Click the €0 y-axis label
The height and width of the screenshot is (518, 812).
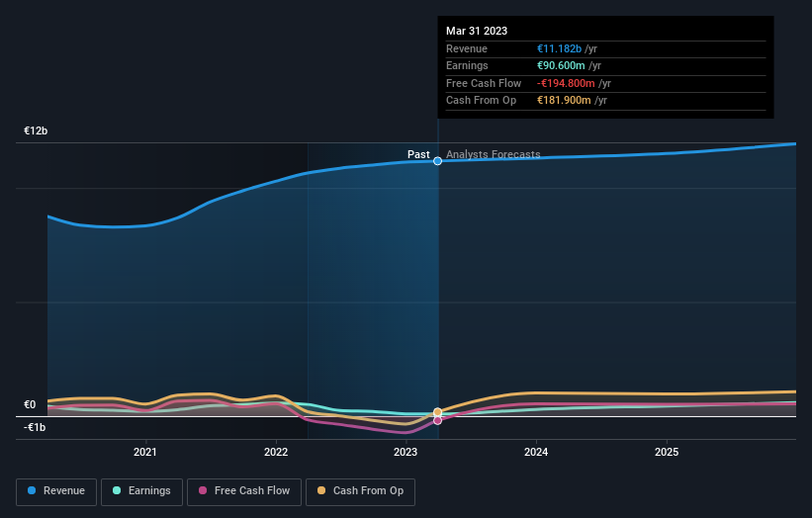pos(30,404)
